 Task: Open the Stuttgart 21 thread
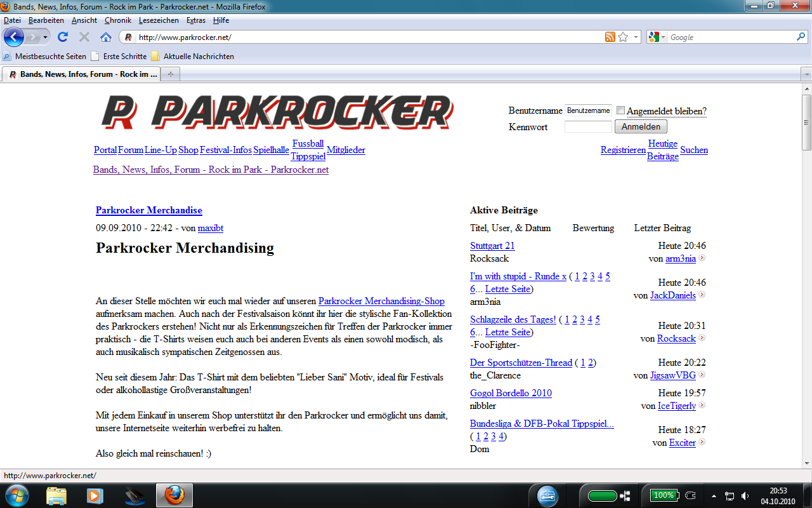[x=492, y=246]
